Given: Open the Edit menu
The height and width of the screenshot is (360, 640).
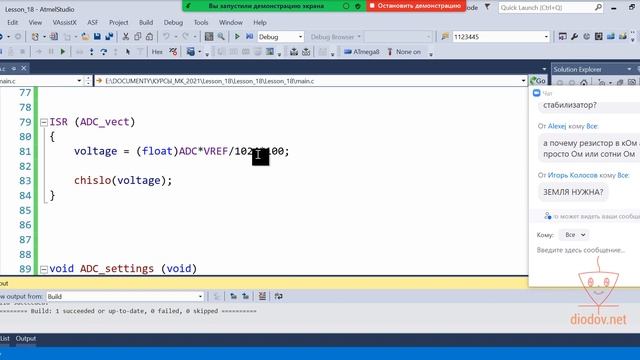Looking at the screenshot, I should (13, 22).
